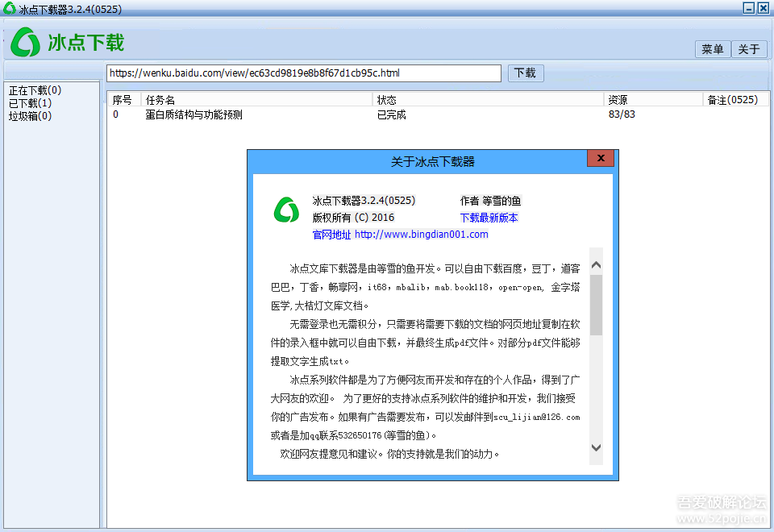This screenshot has height=532, width=774.
Task: Click the 备注(0525) column header
Action: (735, 100)
